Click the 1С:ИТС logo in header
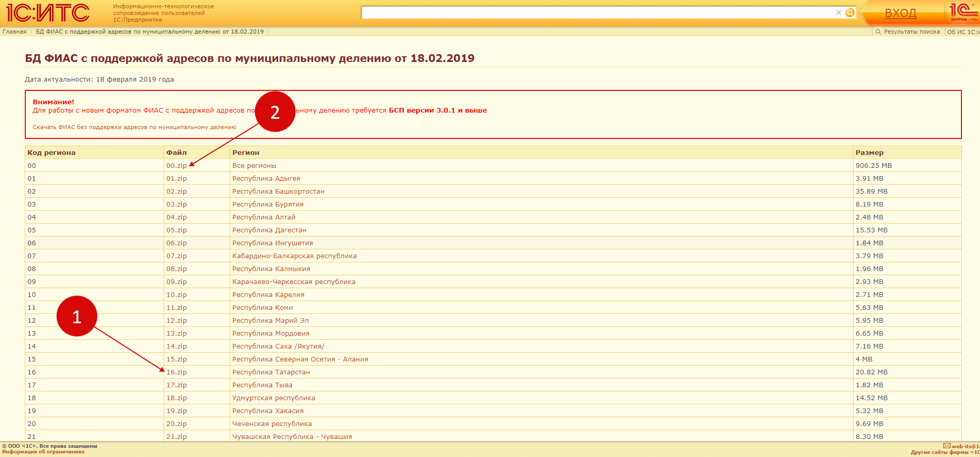 (x=48, y=13)
